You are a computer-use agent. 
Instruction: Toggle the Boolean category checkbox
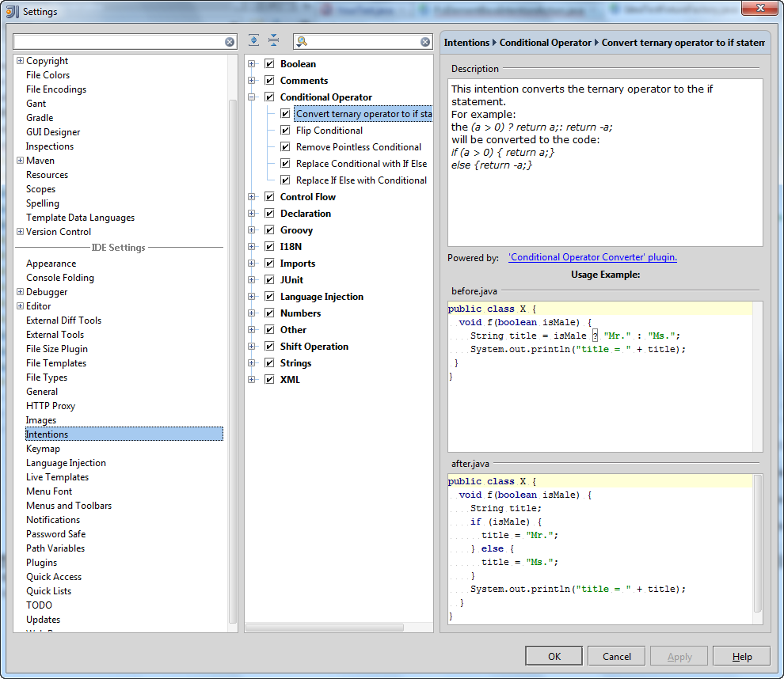[x=269, y=64]
